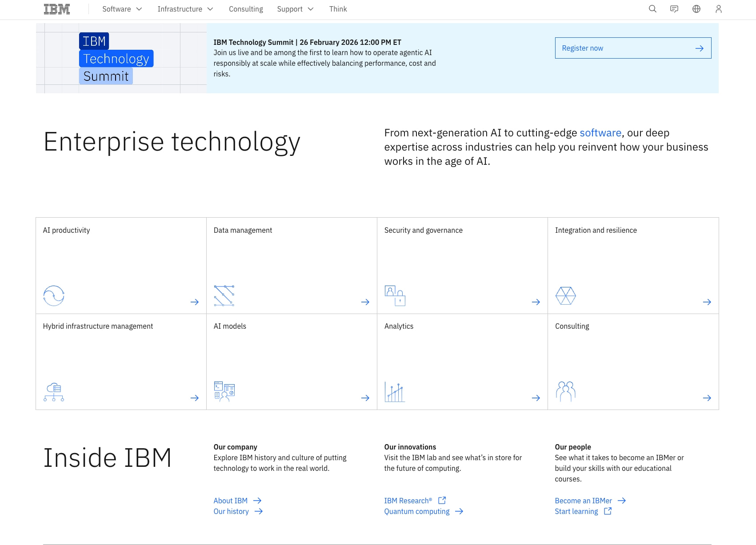Click the Analytics bar chart icon
This screenshot has width=756, height=545.
click(395, 392)
